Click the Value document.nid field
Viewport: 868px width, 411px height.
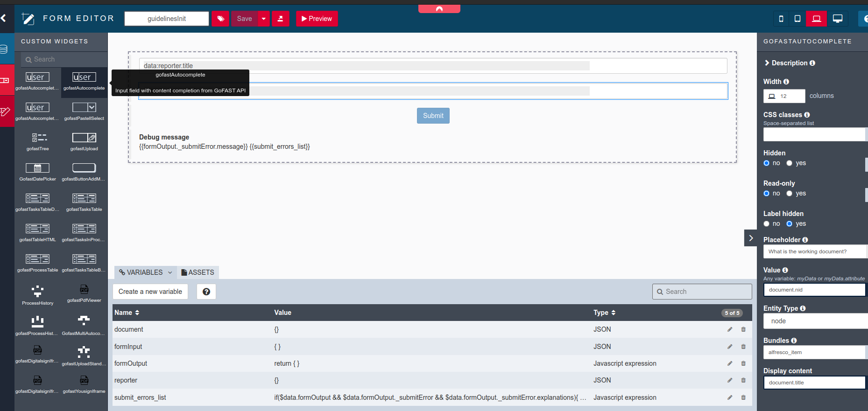[x=815, y=290]
